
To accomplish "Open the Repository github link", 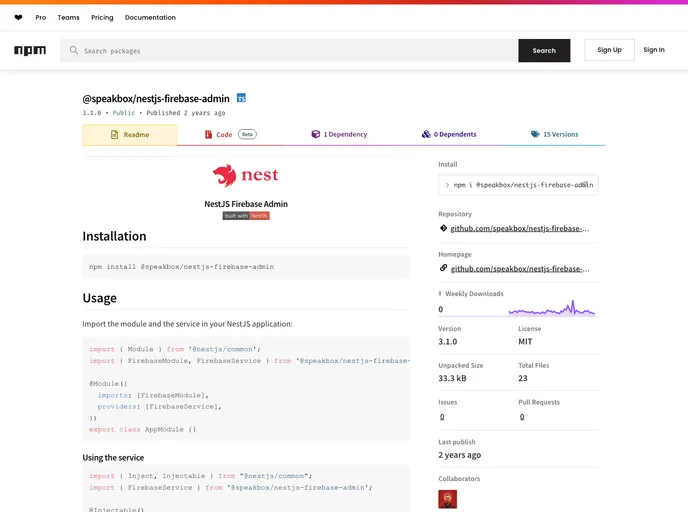I will point(520,229).
